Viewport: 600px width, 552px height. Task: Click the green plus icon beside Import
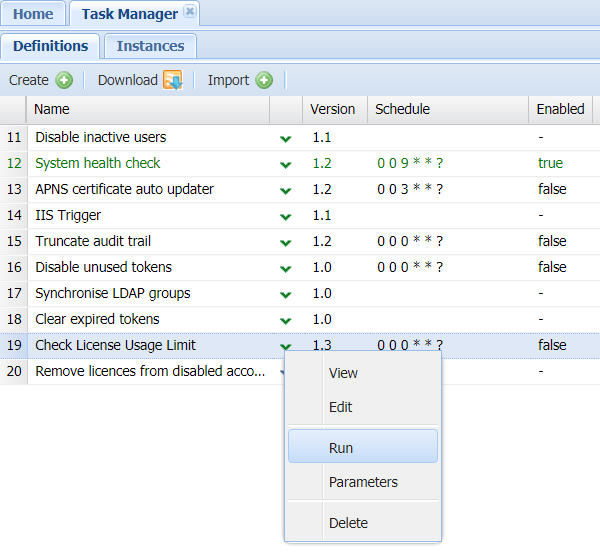click(x=264, y=80)
